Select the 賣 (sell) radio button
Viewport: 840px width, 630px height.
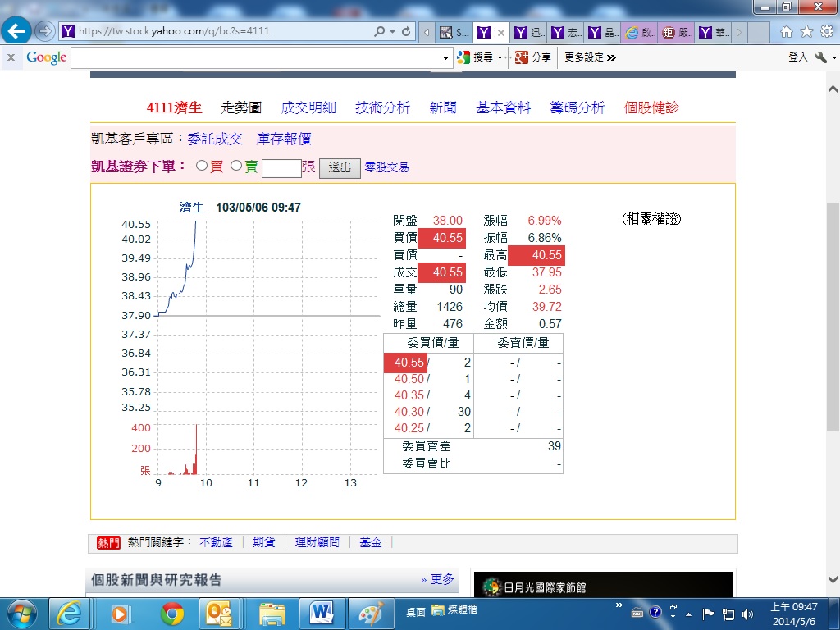236,166
